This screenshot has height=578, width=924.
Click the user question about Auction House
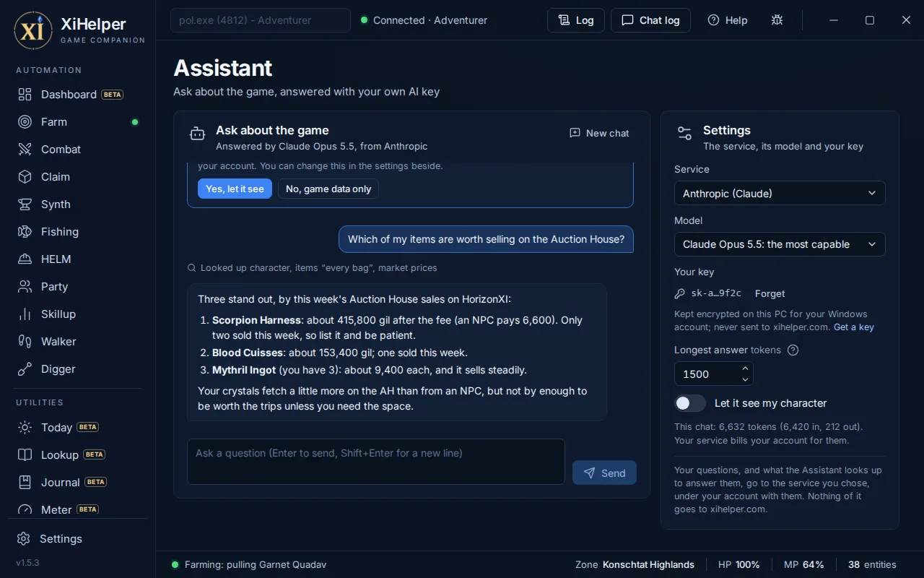(x=486, y=239)
